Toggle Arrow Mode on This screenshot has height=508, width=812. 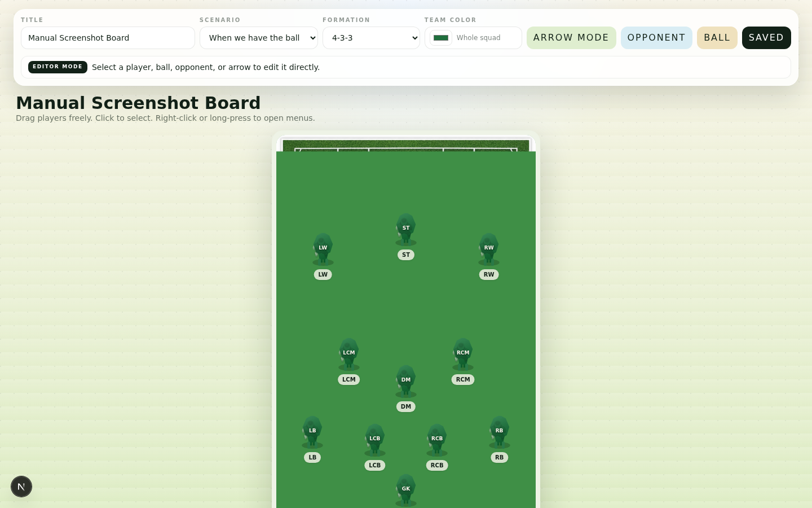(571, 38)
